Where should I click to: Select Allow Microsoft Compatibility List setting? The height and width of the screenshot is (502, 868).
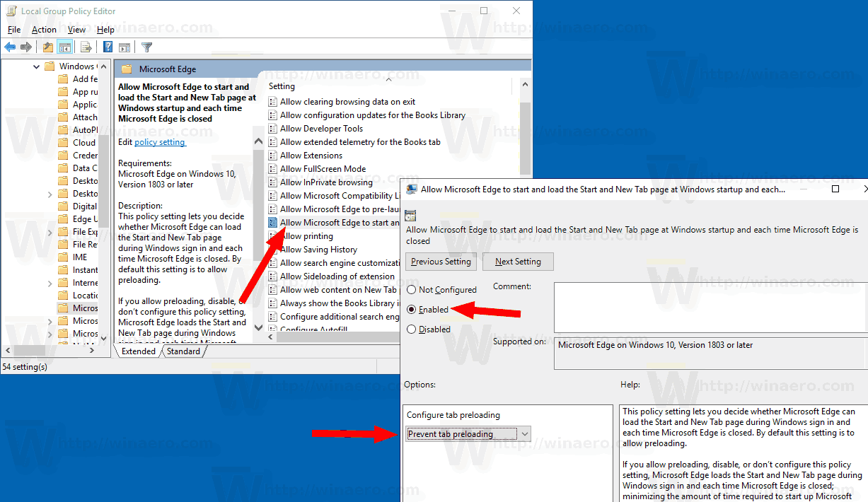pyautogui.click(x=340, y=196)
